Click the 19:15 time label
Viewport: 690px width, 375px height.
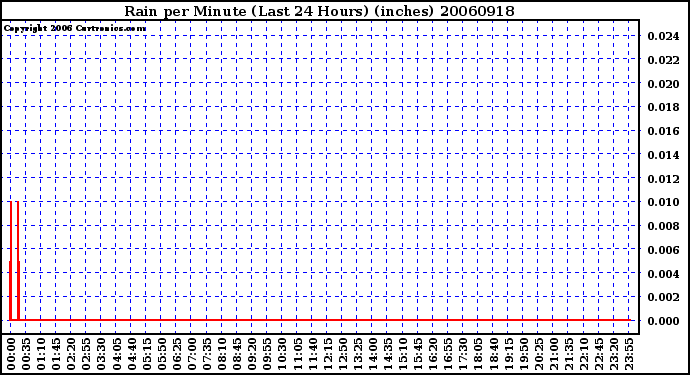click(x=508, y=354)
